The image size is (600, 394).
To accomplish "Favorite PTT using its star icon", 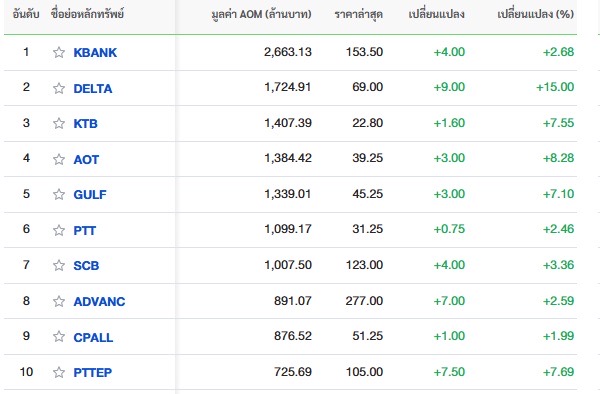I will 59,230.
